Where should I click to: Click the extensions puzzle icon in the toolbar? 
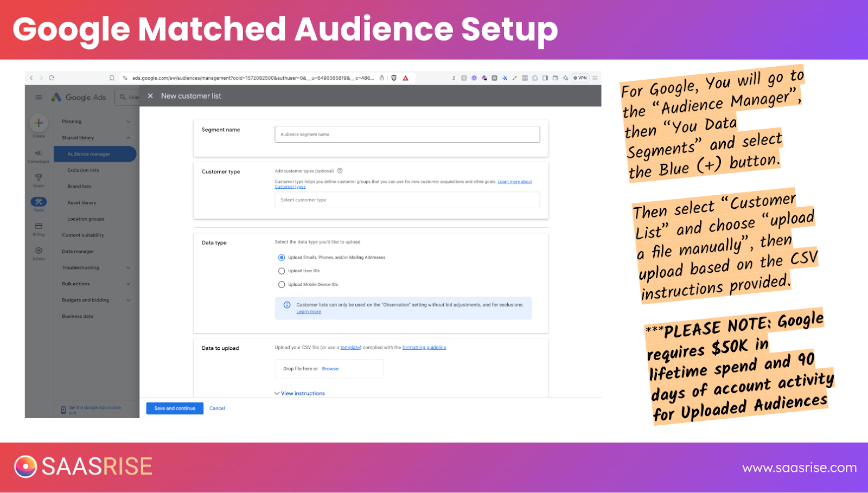coord(535,78)
